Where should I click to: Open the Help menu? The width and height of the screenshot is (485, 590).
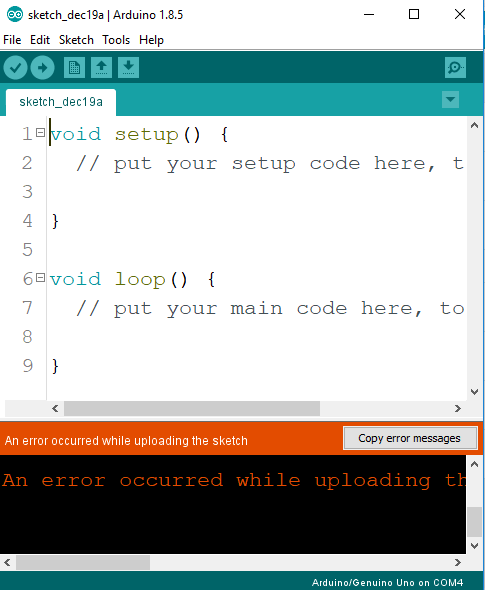pyautogui.click(x=151, y=40)
